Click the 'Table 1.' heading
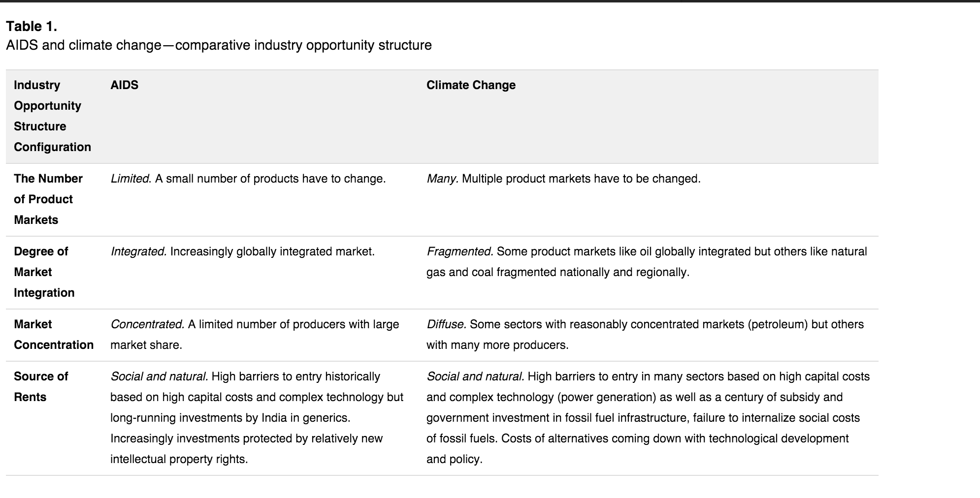The height and width of the screenshot is (498, 980). (32, 26)
